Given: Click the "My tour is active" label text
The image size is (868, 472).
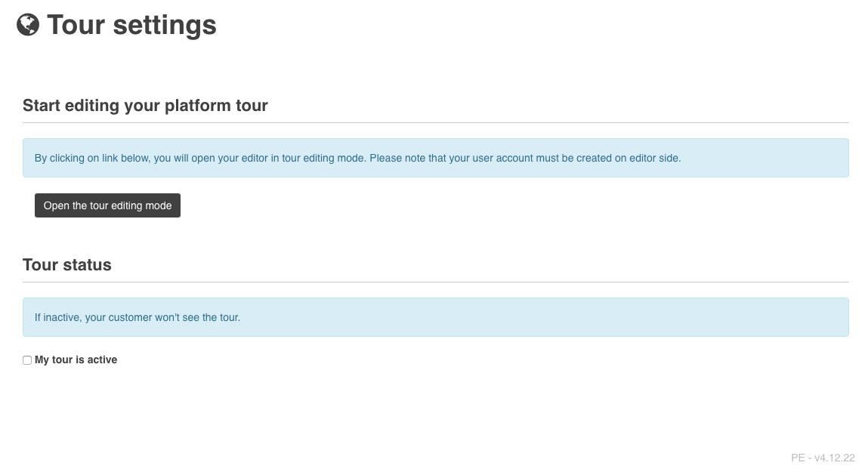Looking at the screenshot, I should 76,360.
